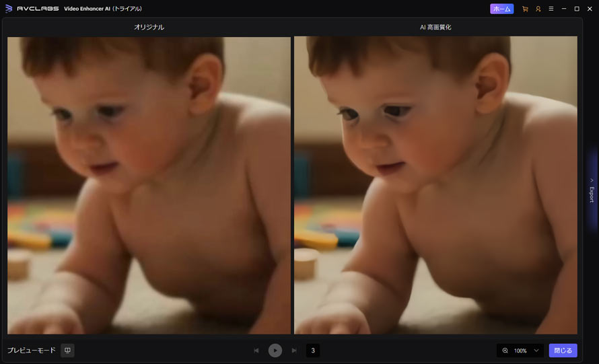Screen dimensions: 599x364
Task: Click the オリジナル original preview image
Action: (149, 186)
